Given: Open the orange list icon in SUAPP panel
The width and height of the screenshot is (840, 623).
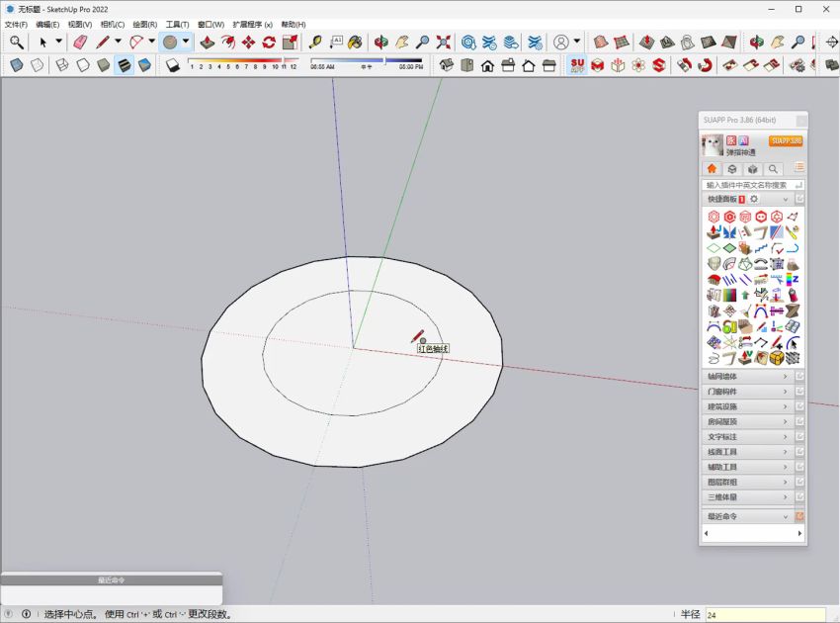Looking at the screenshot, I should [x=799, y=167].
